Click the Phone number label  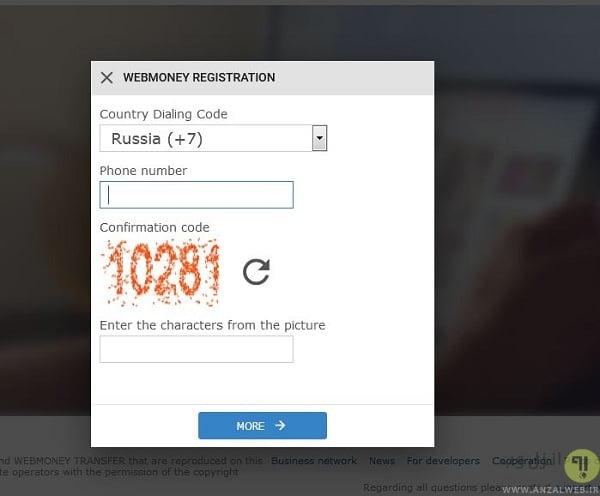(143, 170)
